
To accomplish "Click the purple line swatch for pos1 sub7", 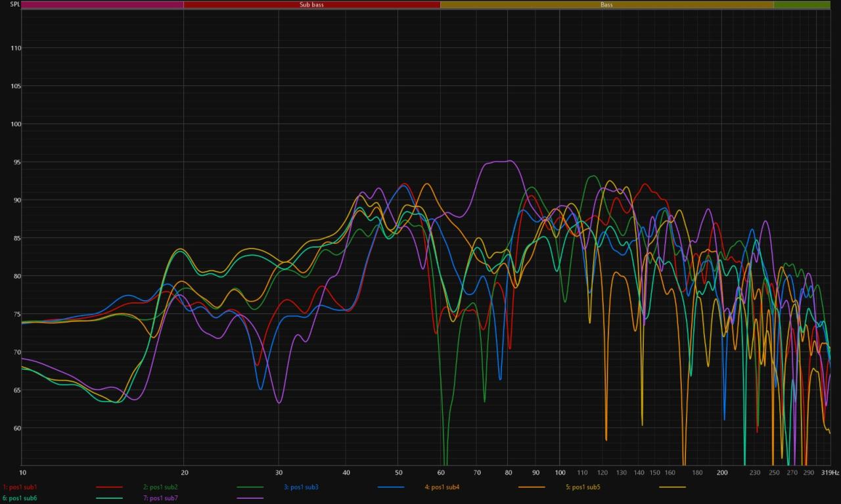I will (250, 498).
